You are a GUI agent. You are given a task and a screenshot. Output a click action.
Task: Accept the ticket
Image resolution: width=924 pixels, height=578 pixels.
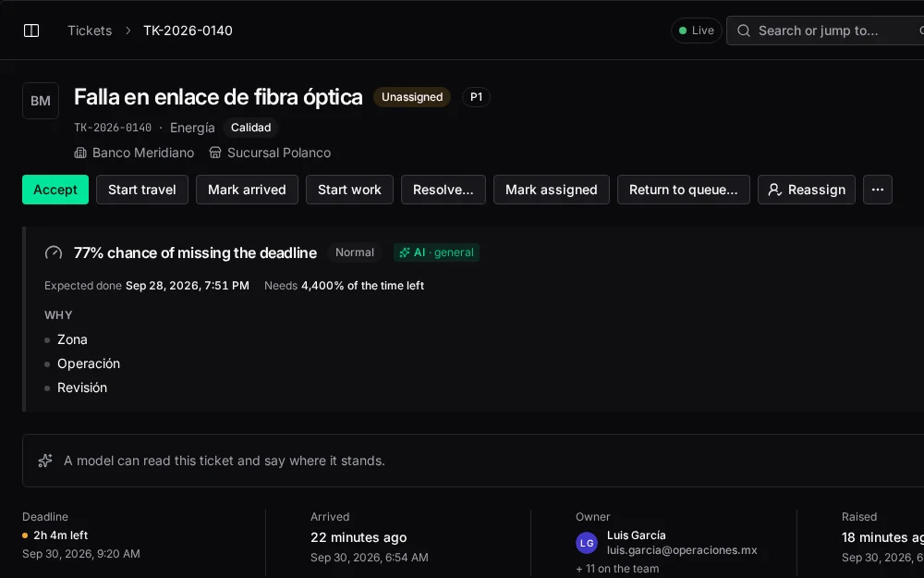pos(55,190)
